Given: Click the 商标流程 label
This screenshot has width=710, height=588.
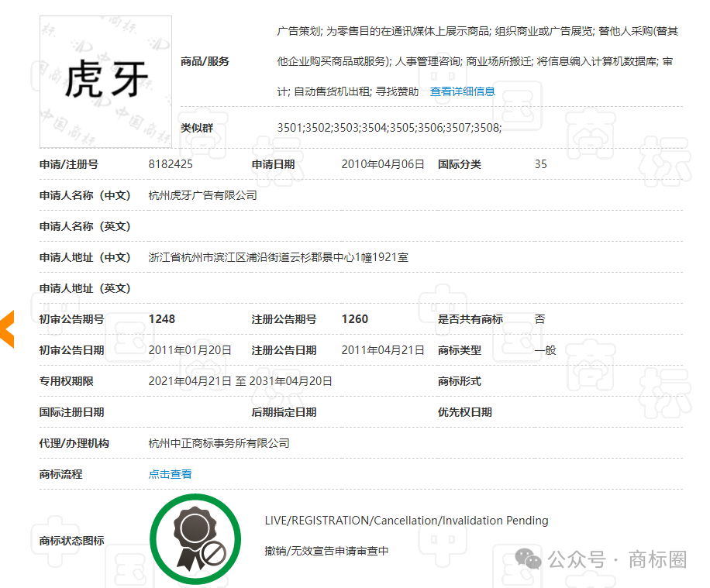Looking at the screenshot, I should [60, 474].
